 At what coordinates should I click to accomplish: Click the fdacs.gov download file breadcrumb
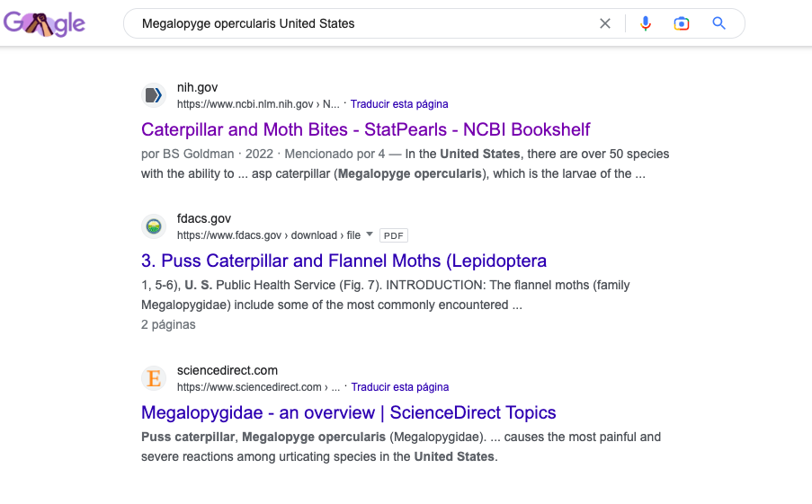[x=269, y=235]
